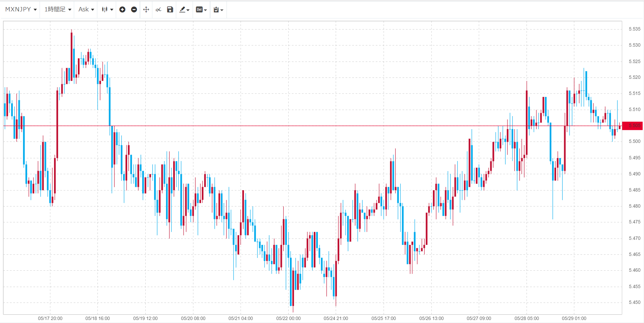Image resolution: width=644 pixels, height=323 pixels.
Task: Click the 05/25 17:00 time axis label
Action: pyautogui.click(x=384, y=319)
